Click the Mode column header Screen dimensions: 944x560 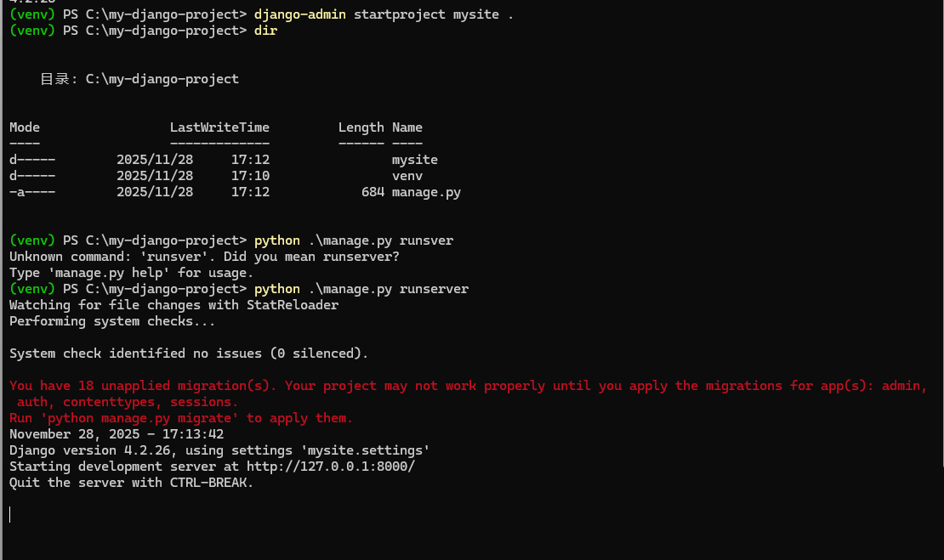pos(25,127)
